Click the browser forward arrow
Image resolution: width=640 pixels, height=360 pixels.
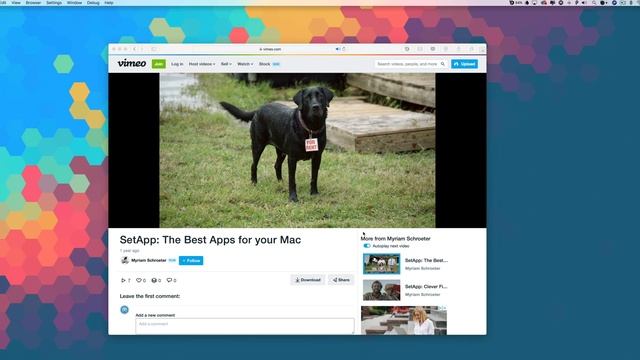coord(142,49)
